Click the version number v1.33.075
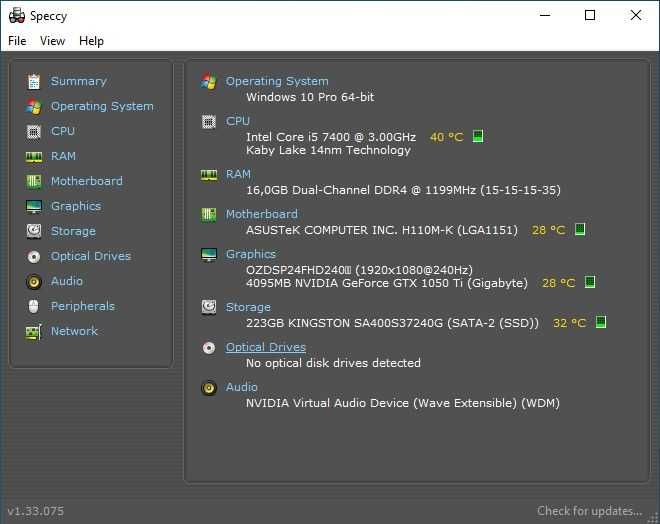 pyautogui.click(x=36, y=511)
